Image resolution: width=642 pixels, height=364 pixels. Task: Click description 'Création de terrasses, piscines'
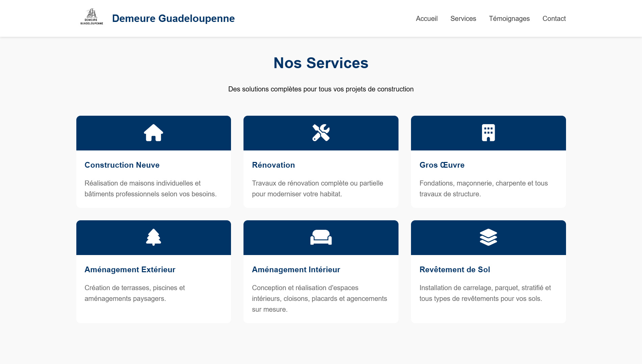pos(135,293)
